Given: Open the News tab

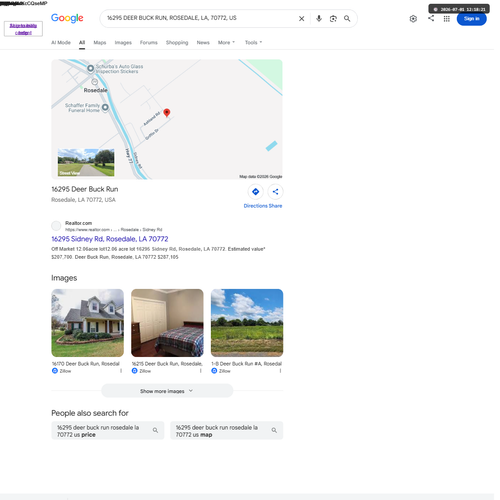Looking at the screenshot, I should [x=203, y=43].
